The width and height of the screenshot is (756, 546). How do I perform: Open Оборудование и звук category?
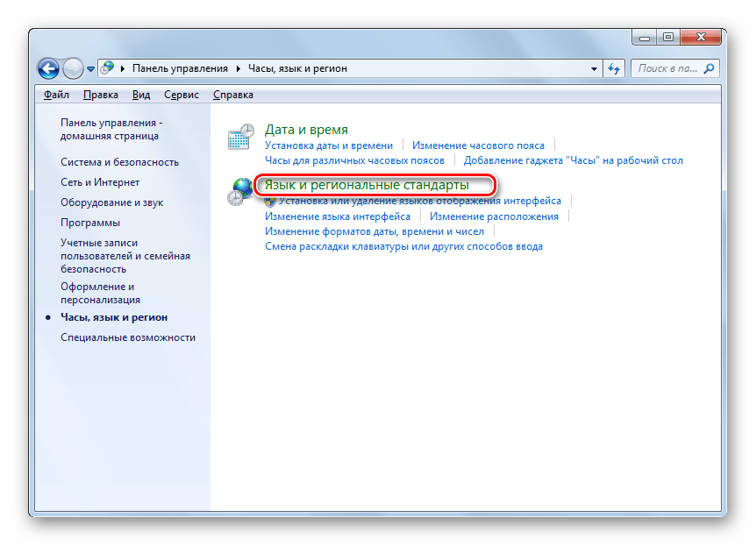[x=112, y=202]
